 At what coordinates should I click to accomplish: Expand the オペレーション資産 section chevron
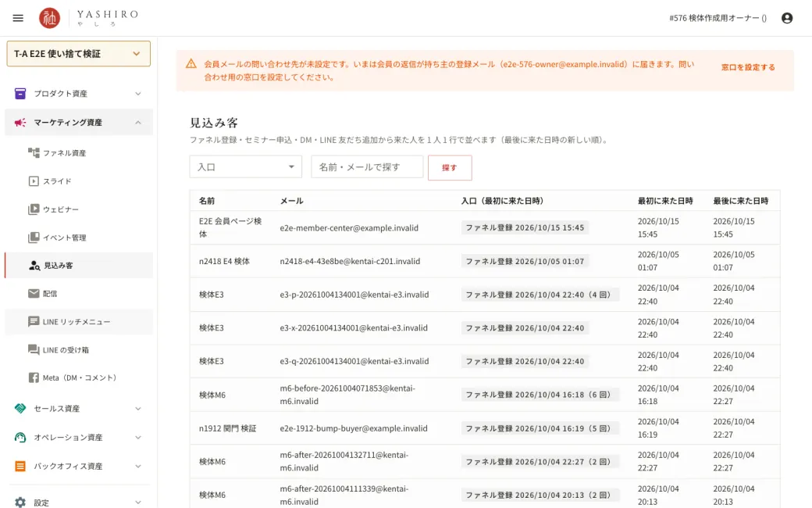point(138,437)
